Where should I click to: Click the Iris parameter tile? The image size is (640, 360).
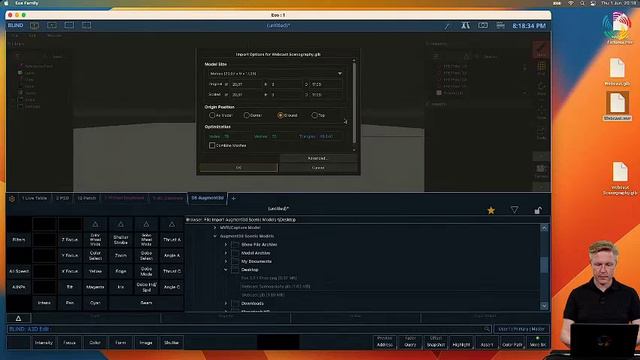pyautogui.click(x=121, y=287)
